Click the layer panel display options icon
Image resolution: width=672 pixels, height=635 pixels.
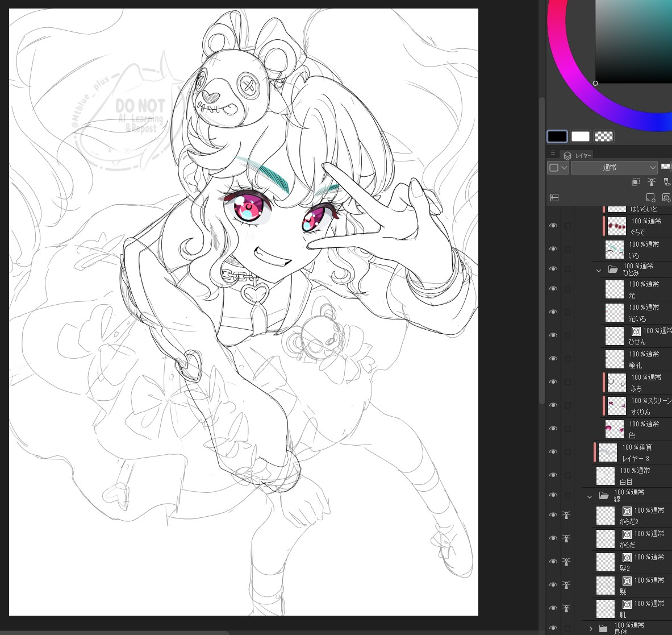click(x=554, y=198)
